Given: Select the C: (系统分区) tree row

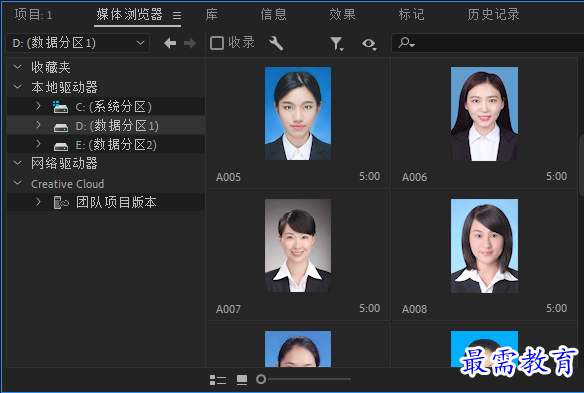Looking at the screenshot, I should tap(106, 107).
